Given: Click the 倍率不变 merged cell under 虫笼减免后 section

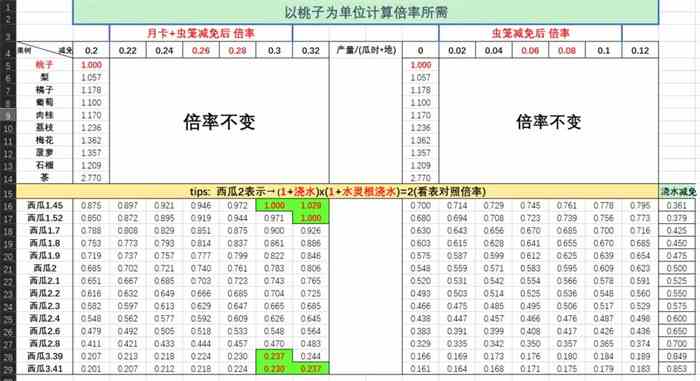Looking at the screenshot, I should pos(549,121).
